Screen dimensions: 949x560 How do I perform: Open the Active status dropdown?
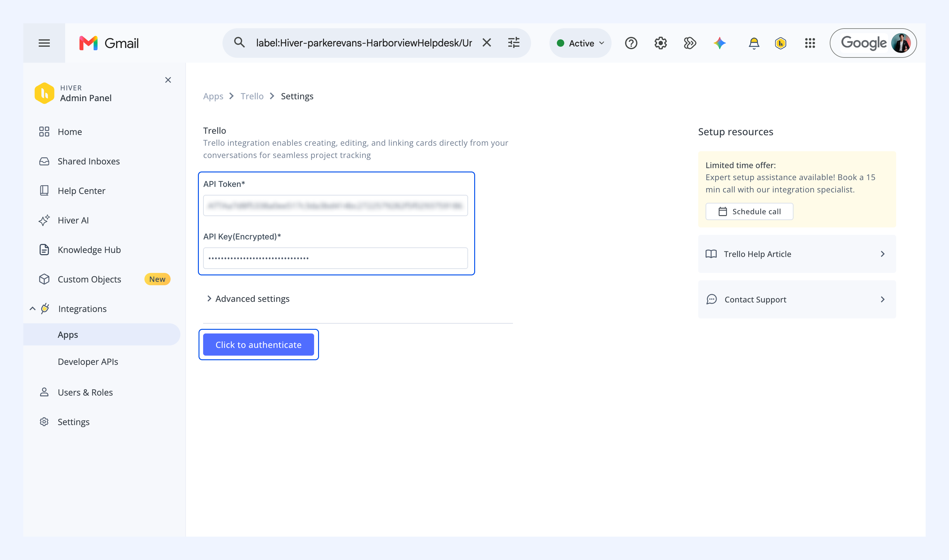point(580,43)
